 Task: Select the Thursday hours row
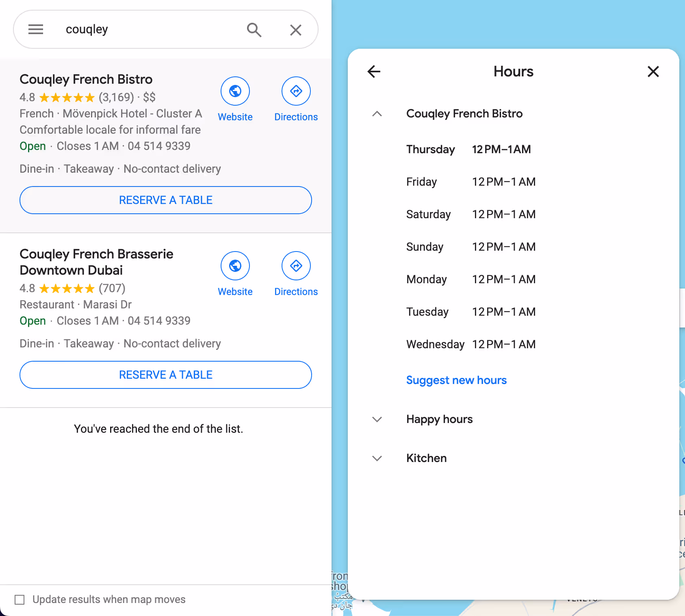pyautogui.click(x=468, y=150)
